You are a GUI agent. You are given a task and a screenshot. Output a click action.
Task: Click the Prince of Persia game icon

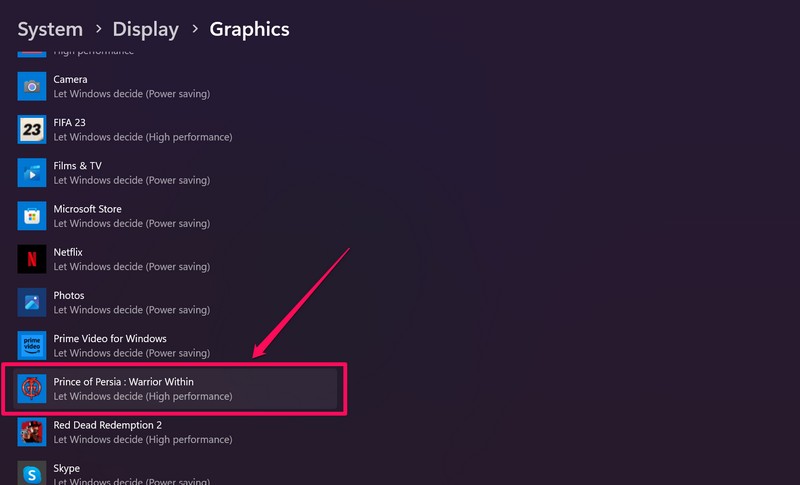[x=32, y=389]
